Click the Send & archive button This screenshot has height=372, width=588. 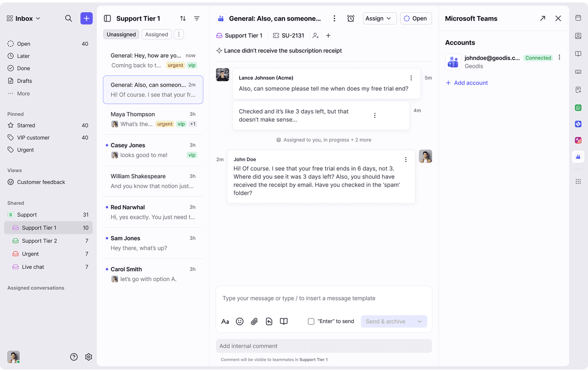click(x=386, y=322)
